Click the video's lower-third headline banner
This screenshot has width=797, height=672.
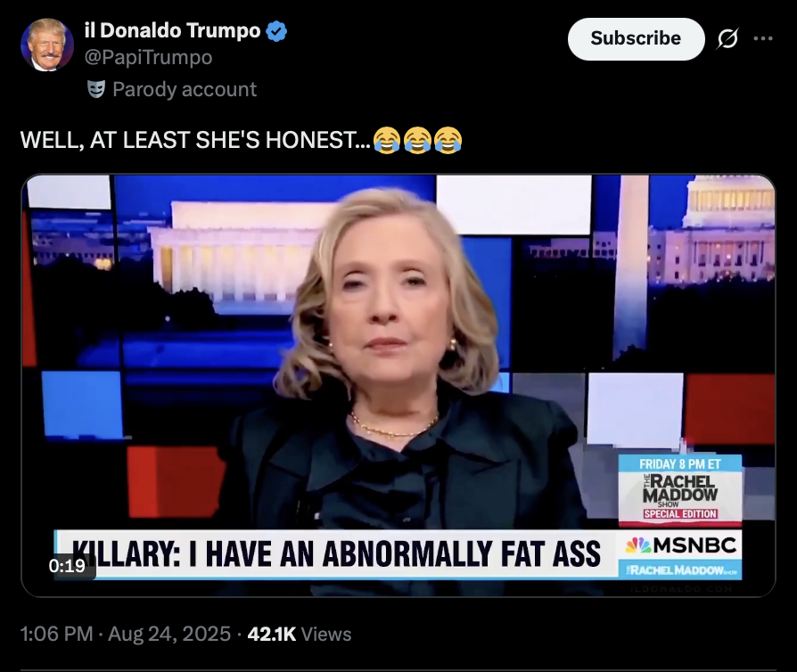coord(336,553)
